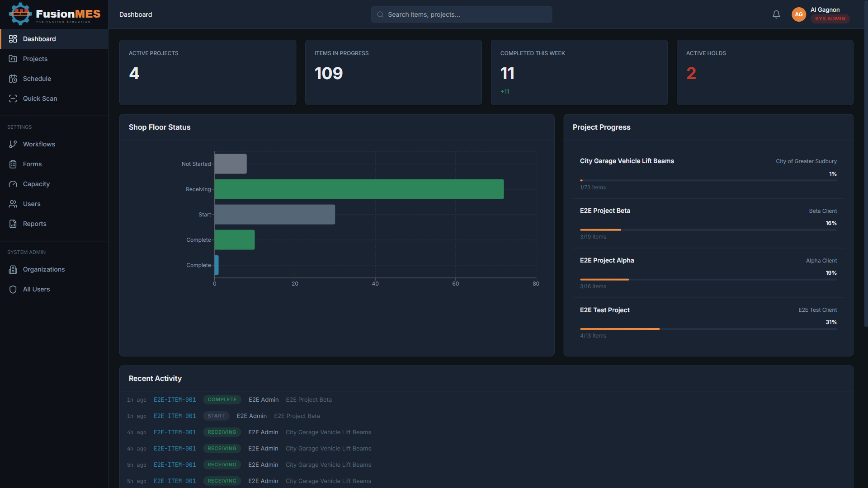Open Quick Scan from the sidebar
This screenshot has width=868, height=488.
point(40,99)
